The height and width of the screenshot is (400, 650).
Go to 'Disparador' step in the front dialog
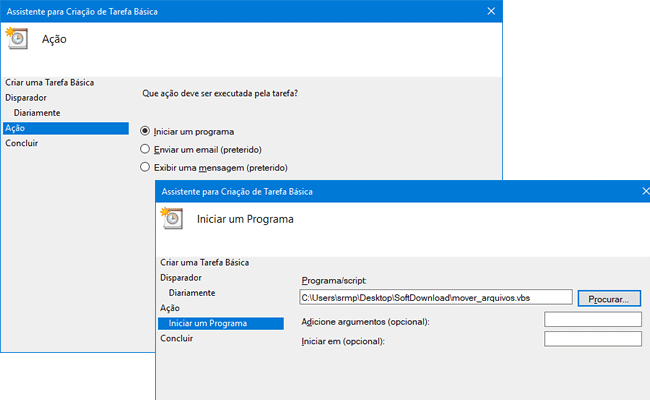coord(181,277)
